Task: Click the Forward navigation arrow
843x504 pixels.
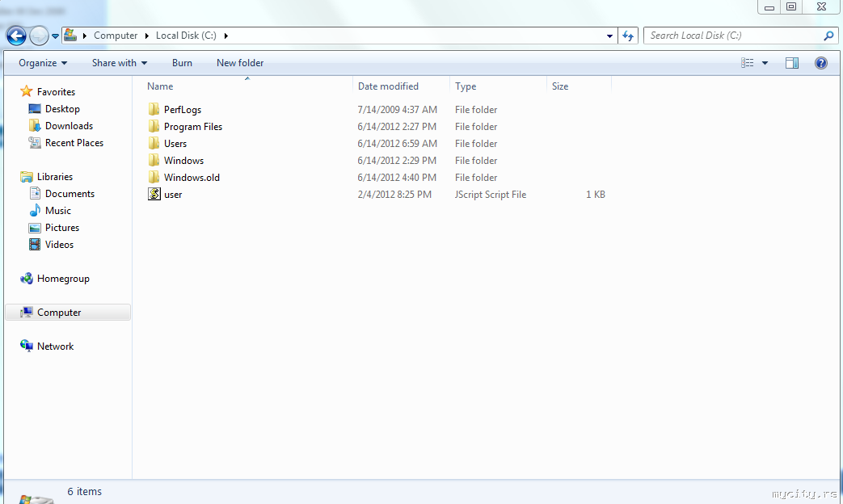Action: (39, 36)
